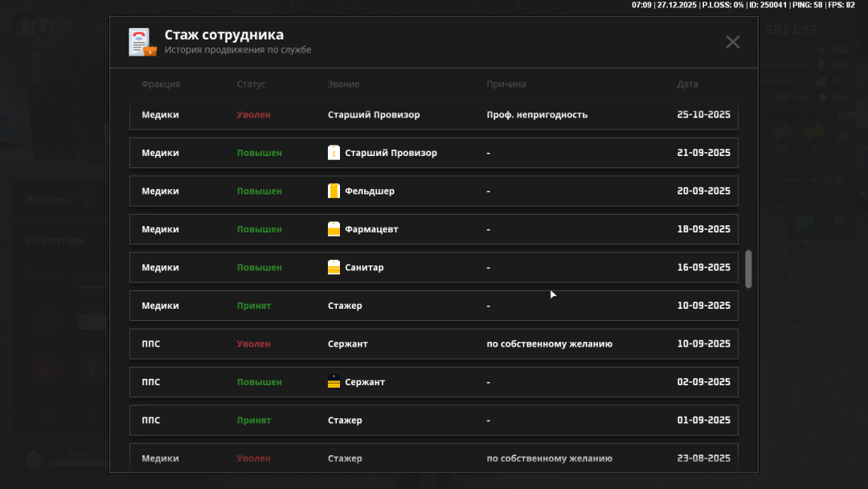The image size is (868, 489).
Task: Click the Фельдшер rank badge icon
Action: pyautogui.click(x=334, y=191)
